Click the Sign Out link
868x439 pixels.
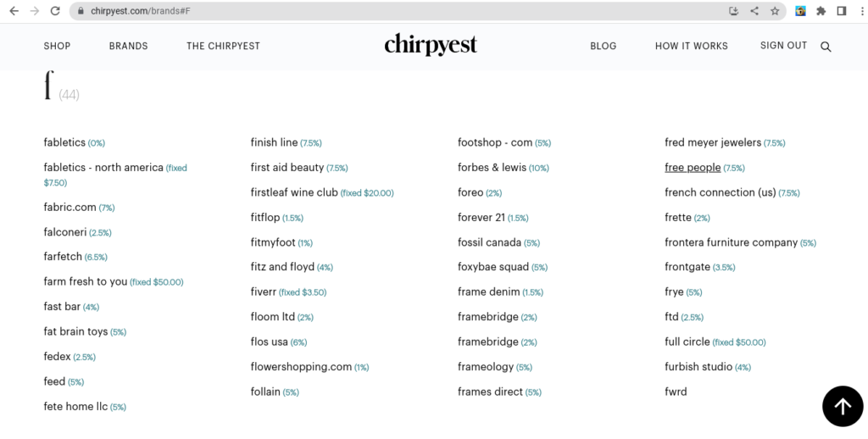[783, 46]
